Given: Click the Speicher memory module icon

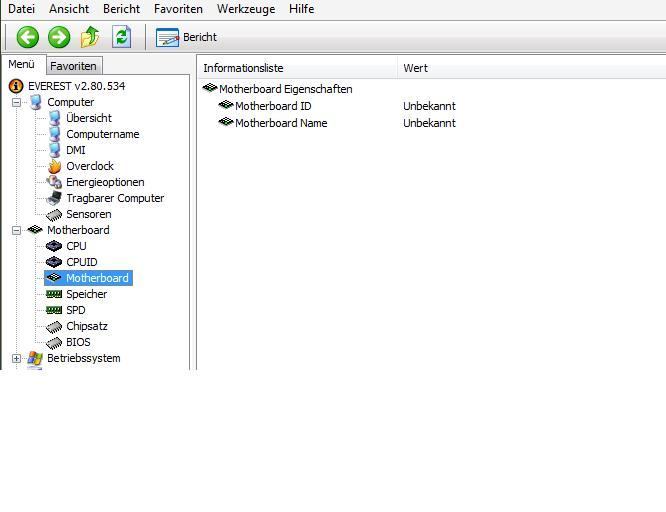Looking at the screenshot, I should click(54, 294).
